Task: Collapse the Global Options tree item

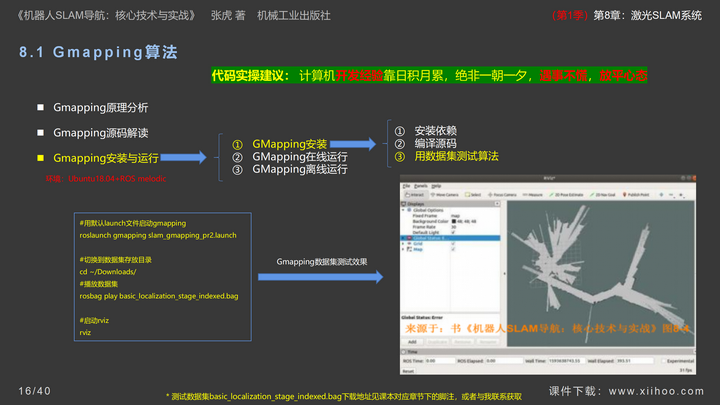Action: pos(404,210)
